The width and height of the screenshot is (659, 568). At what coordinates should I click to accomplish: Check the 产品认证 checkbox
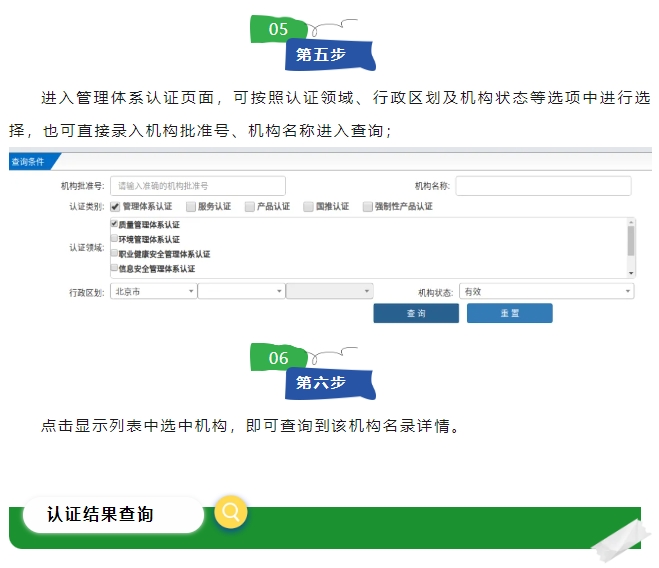coord(249,207)
